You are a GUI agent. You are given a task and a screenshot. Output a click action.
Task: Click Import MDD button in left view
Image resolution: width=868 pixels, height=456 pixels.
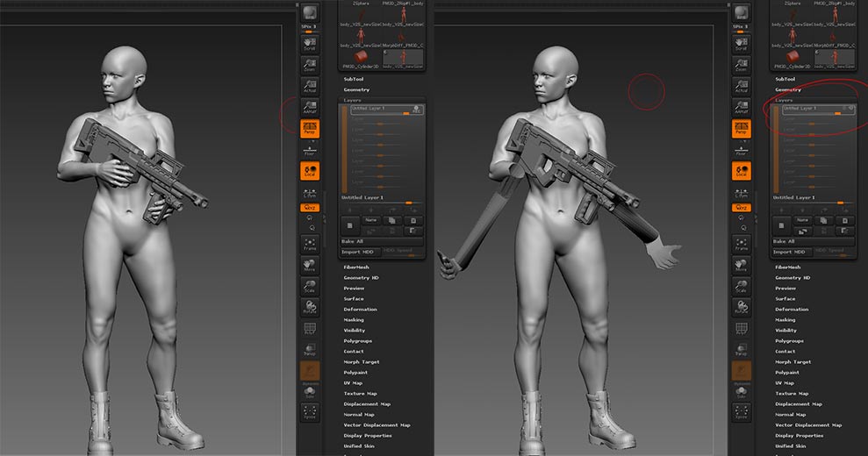click(360, 252)
